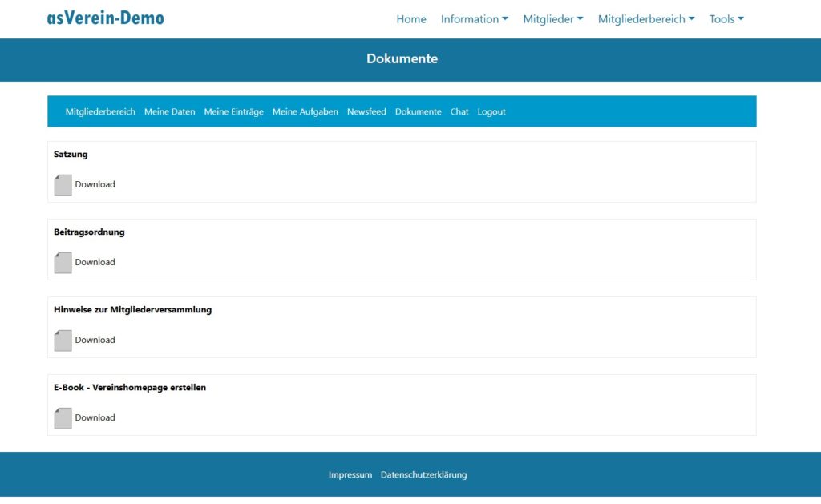
Task: Log out via the Logout link
Action: (491, 112)
